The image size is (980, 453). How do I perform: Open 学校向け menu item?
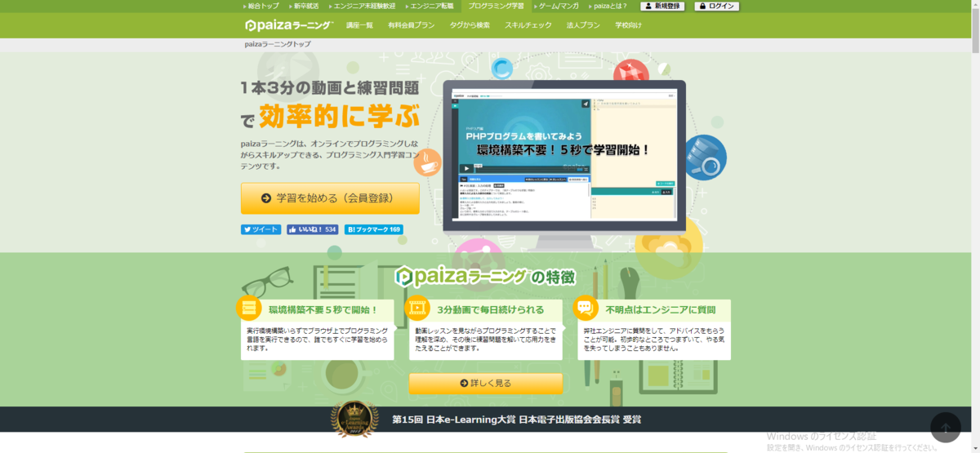click(x=628, y=25)
